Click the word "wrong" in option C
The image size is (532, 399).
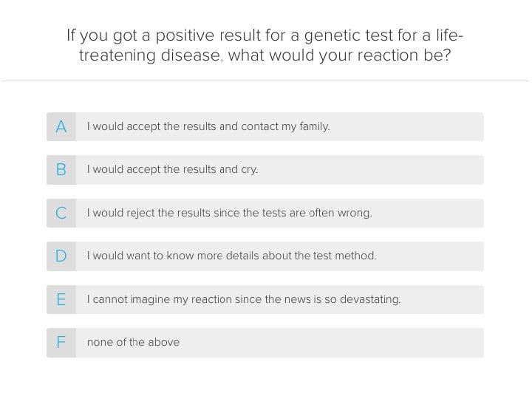[x=356, y=214]
